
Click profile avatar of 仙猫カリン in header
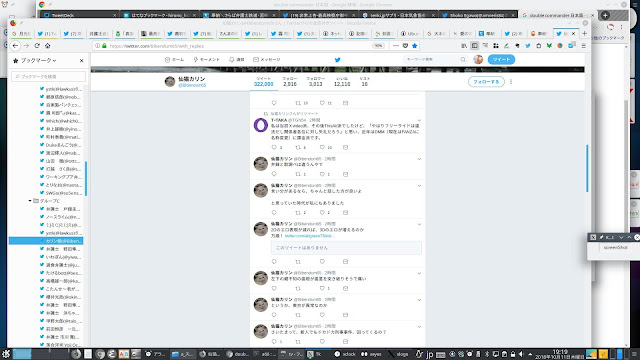tap(170, 82)
